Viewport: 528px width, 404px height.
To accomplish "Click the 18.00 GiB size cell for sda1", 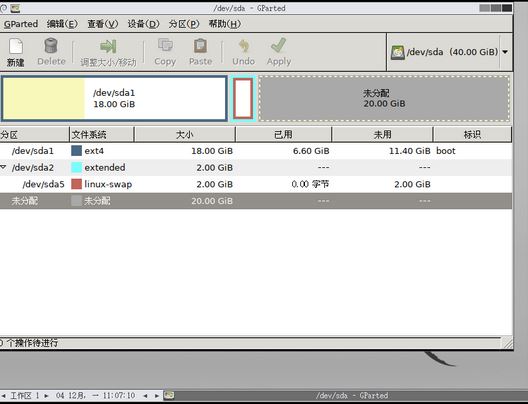I will point(212,151).
